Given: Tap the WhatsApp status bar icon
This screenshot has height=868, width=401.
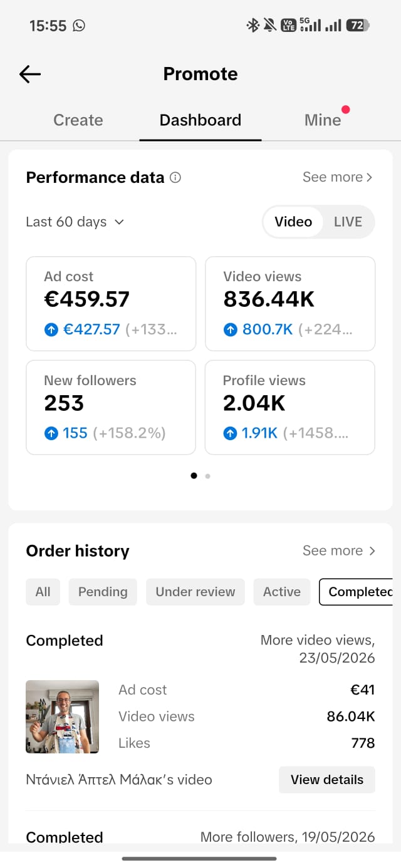Looking at the screenshot, I should (x=79, y=26).
